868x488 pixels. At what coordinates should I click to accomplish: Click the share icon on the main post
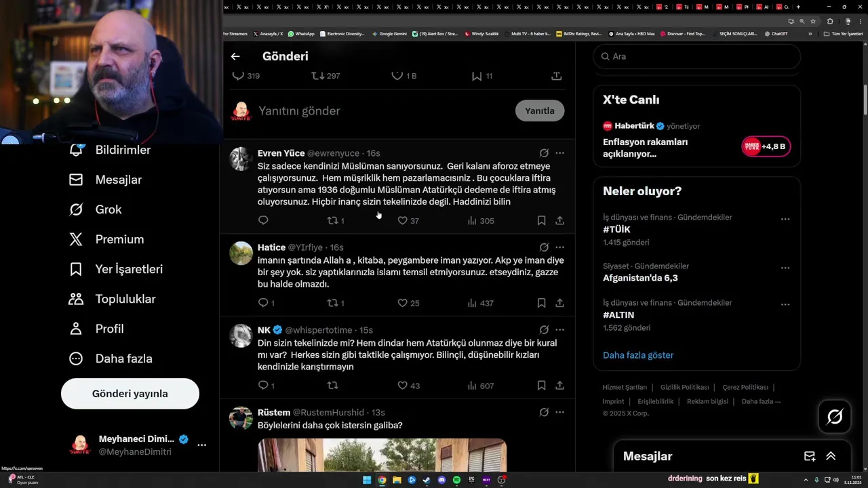click(x=557, y=76)
